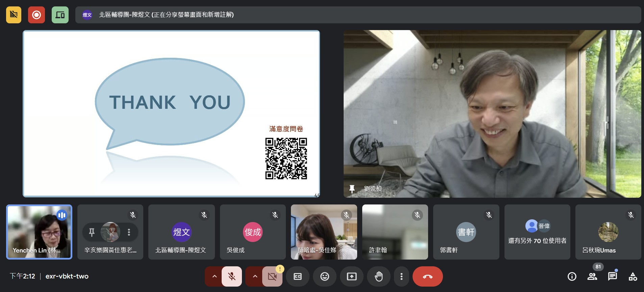Expand audio settings arrow beside microphone
644x292 pixels.
(x=214, y=276)
